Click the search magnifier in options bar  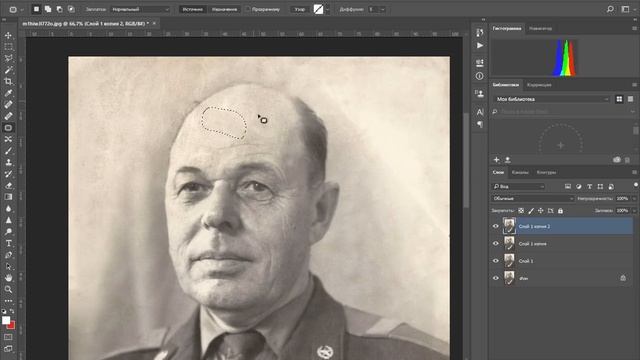pyautogui.click(x=610, y=9)
